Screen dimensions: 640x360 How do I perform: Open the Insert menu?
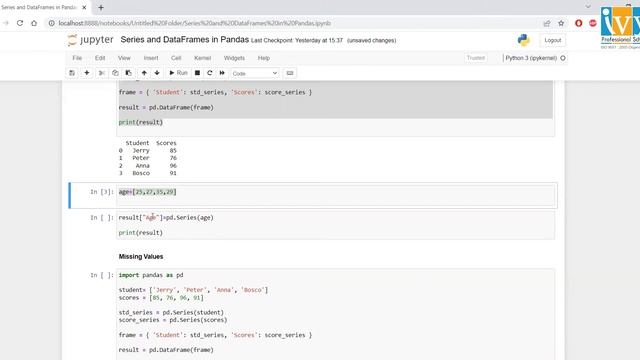click(x=151, y=58)
